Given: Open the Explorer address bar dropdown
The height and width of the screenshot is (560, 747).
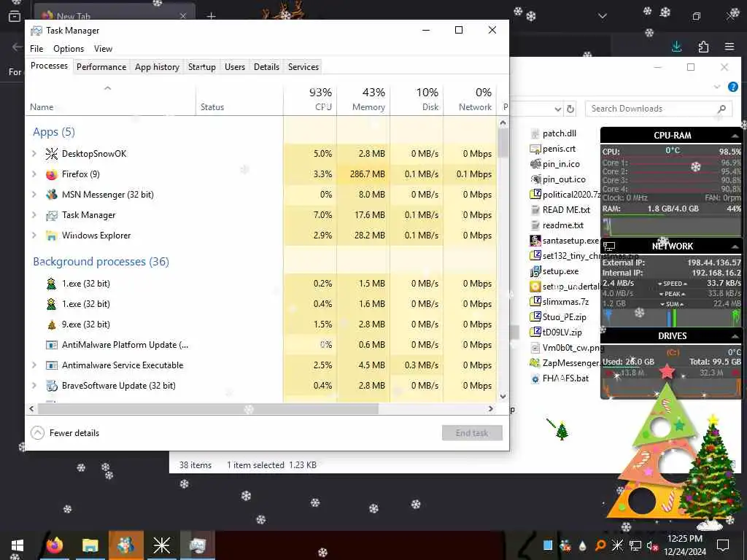Looking at the screenshot, I should tap(558, 109).
